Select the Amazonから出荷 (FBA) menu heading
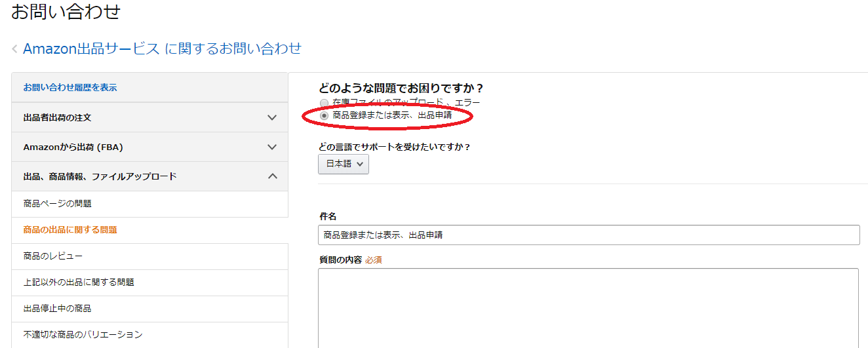 coord(73,147)
